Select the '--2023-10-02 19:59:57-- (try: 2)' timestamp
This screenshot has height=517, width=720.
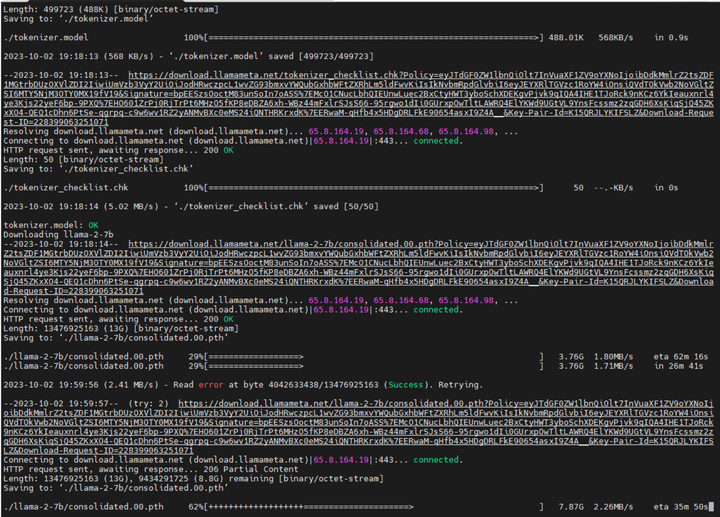click(86, 404)
